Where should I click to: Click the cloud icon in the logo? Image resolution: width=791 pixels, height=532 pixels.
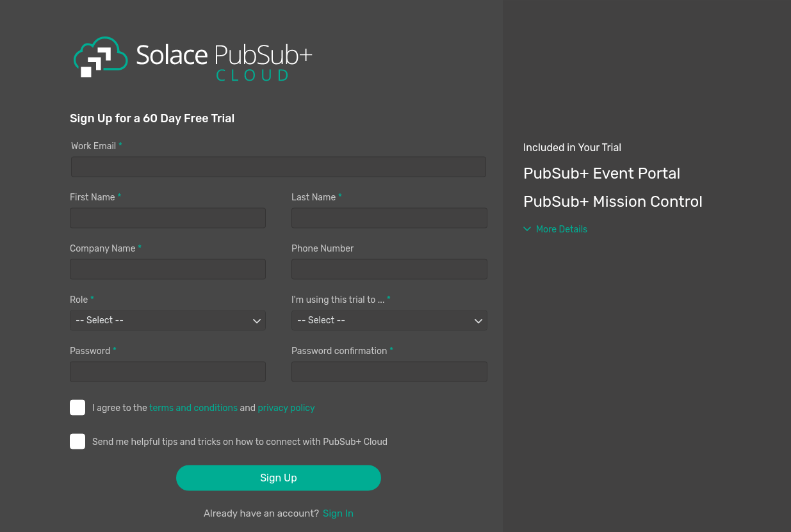(99, 56)
